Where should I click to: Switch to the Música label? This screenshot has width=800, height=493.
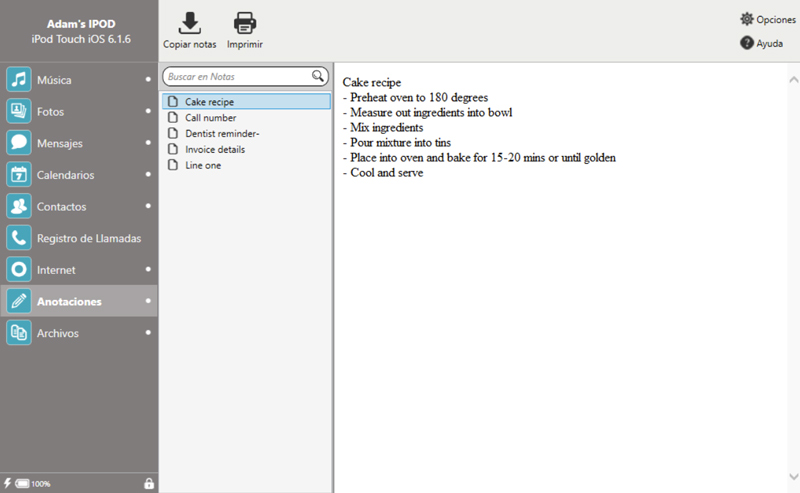pos(54,80)
